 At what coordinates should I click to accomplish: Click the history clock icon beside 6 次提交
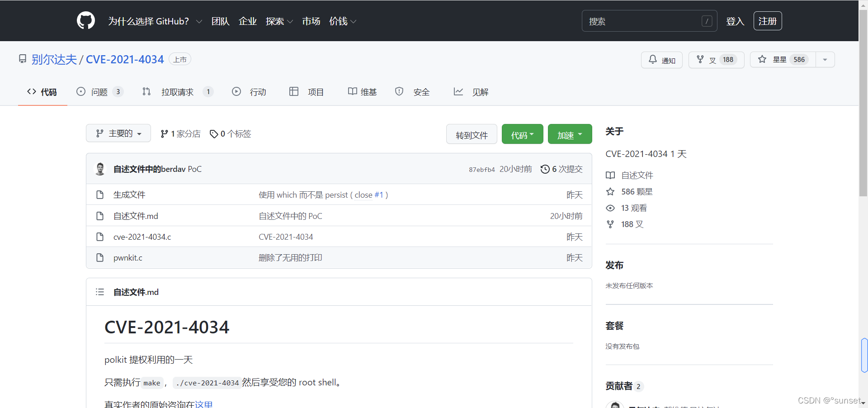[x=545, y=169]
